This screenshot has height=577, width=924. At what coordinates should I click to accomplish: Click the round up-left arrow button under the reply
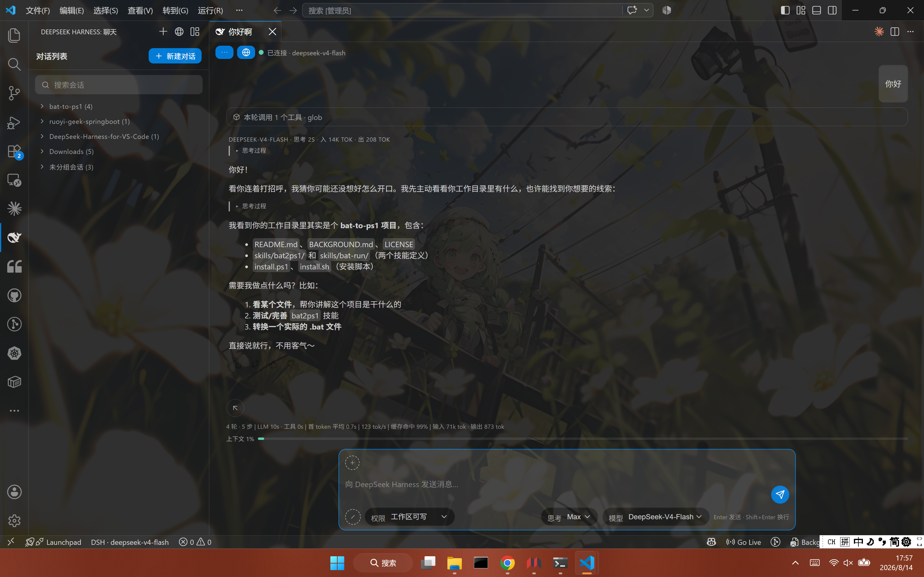[235, 408]
